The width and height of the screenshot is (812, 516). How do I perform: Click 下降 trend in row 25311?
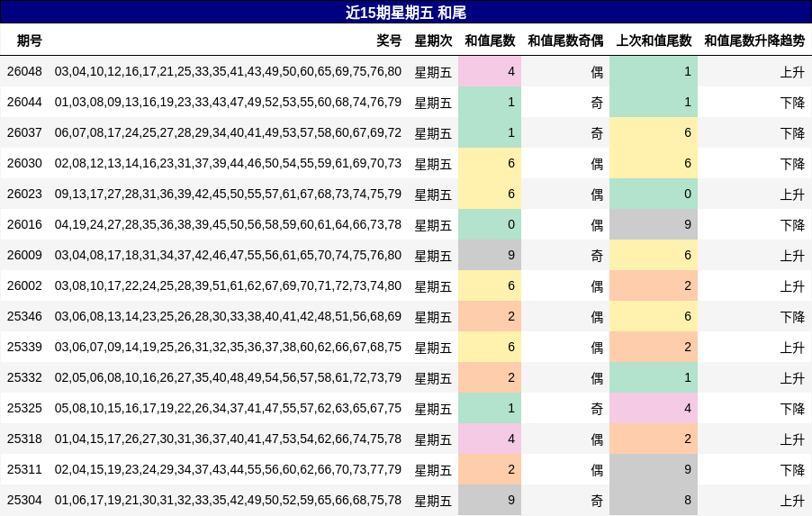click(793, 469)
